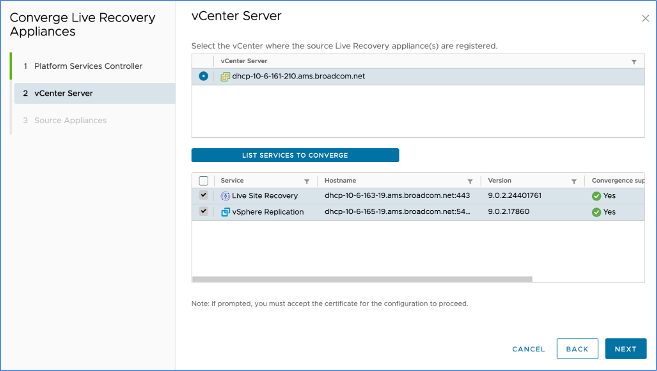Open filter icon on Service column
Viewport: 657px width, 371px height.
pos(307,181)
